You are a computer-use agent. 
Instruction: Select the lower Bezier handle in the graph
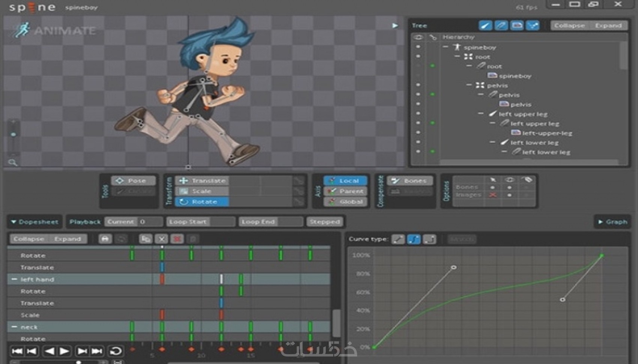pyautogui.click(x=562, y=299)
